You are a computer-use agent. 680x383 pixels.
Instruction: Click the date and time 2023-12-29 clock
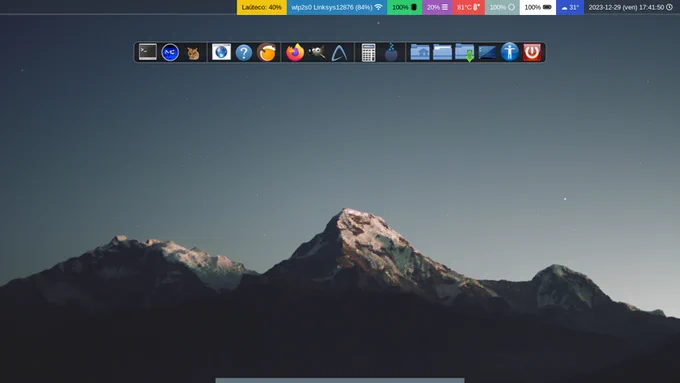[x=631, y=7]
